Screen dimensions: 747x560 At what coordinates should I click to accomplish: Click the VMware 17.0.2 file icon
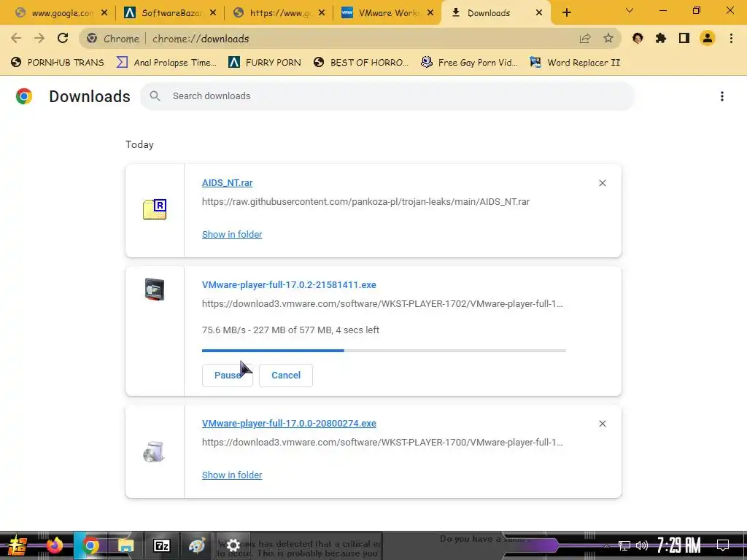tap(155, 289)
